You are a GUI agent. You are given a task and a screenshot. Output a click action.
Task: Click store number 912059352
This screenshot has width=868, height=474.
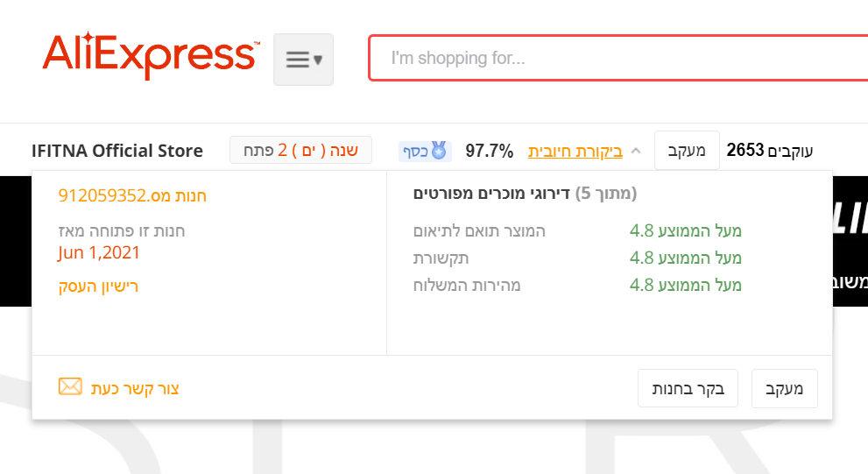(132, 195)
